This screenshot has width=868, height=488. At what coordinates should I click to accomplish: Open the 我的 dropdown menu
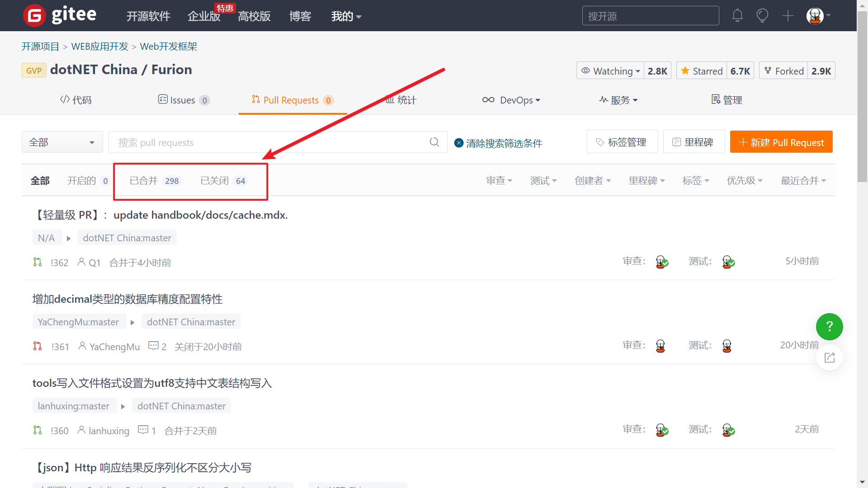(x=346, y=16)
